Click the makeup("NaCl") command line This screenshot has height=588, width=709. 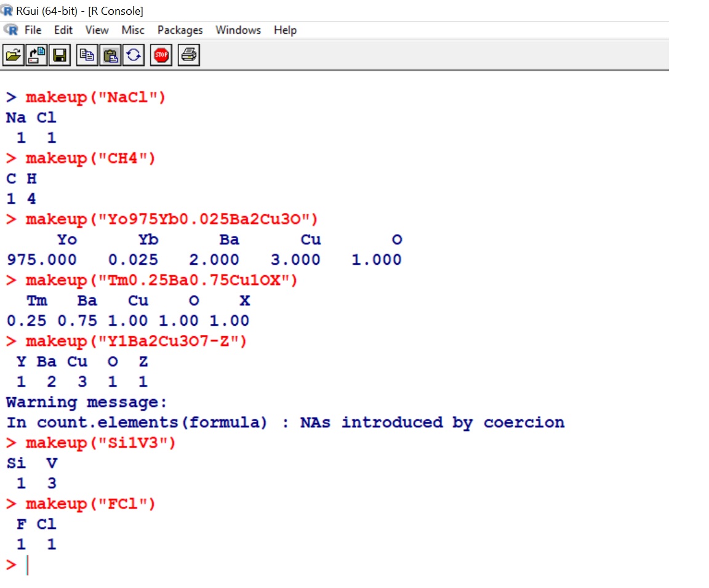tap(95, 97)
